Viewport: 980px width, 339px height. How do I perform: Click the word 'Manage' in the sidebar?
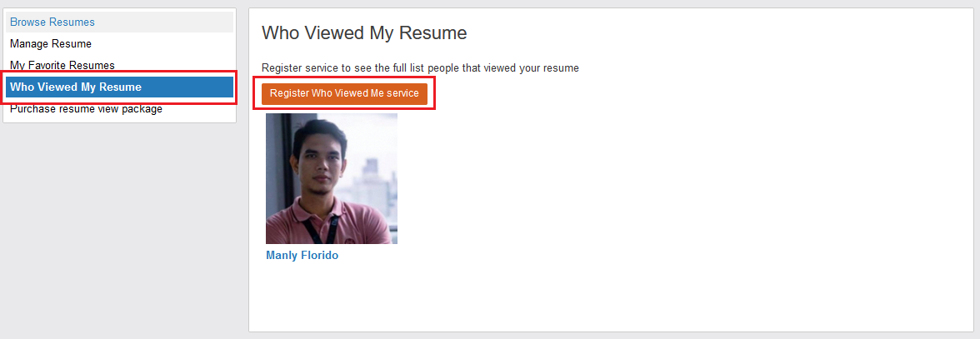pos(29,43)
